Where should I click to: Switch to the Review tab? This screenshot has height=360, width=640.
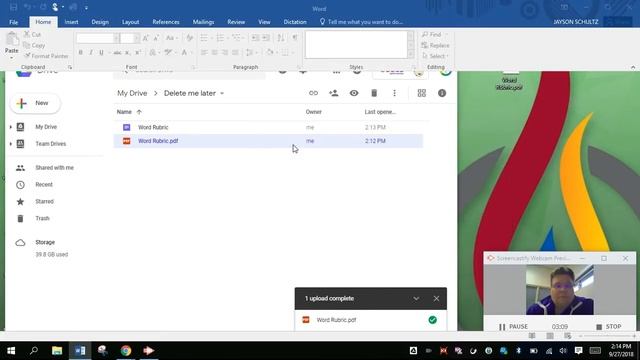(236, 22)
